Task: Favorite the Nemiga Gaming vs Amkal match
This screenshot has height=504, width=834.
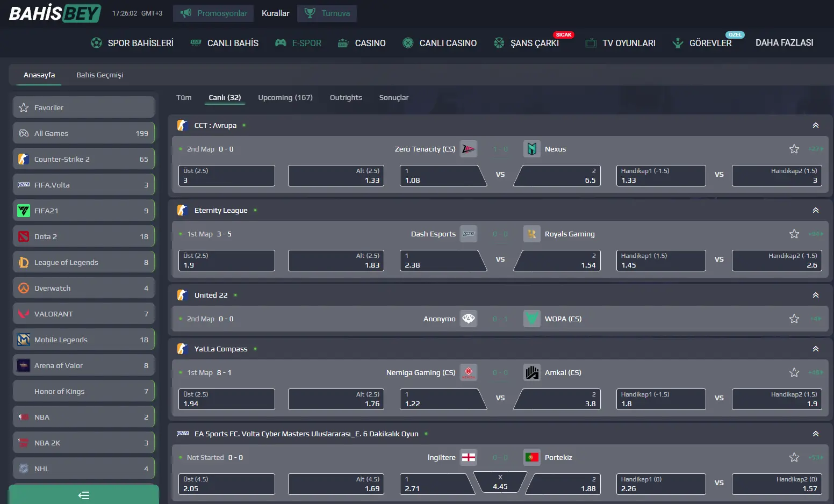Action: [794, 372]
